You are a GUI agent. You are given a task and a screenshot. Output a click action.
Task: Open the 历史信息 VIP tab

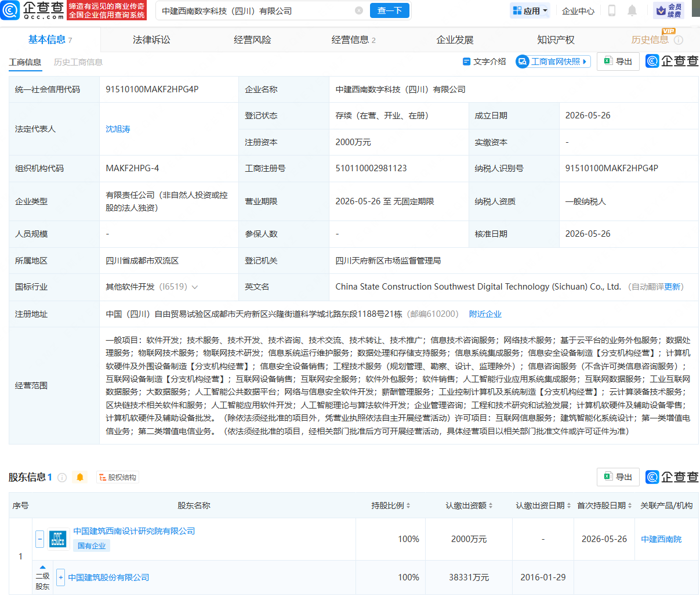pos(650,39)
